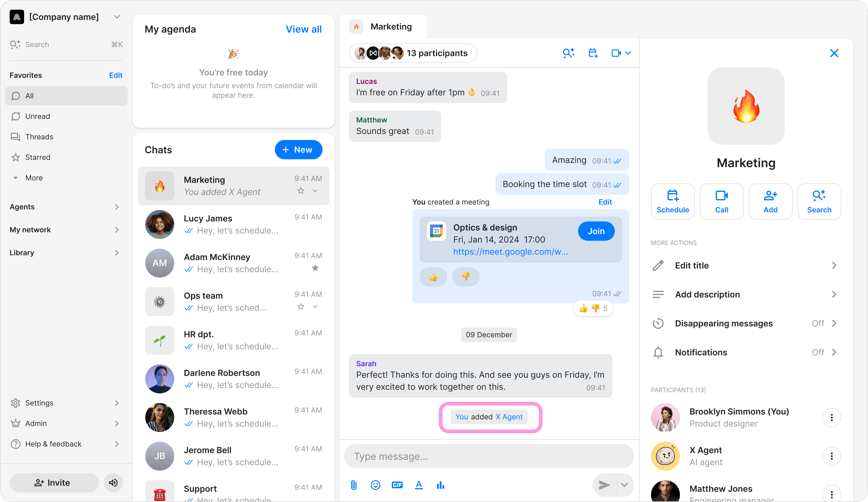Focus the Type message input field

489,456
